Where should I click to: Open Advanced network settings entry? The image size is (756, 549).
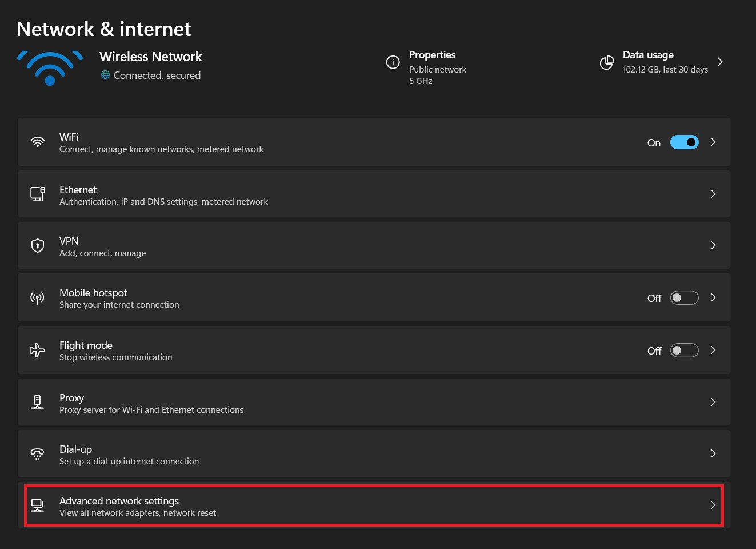(374, 506)
